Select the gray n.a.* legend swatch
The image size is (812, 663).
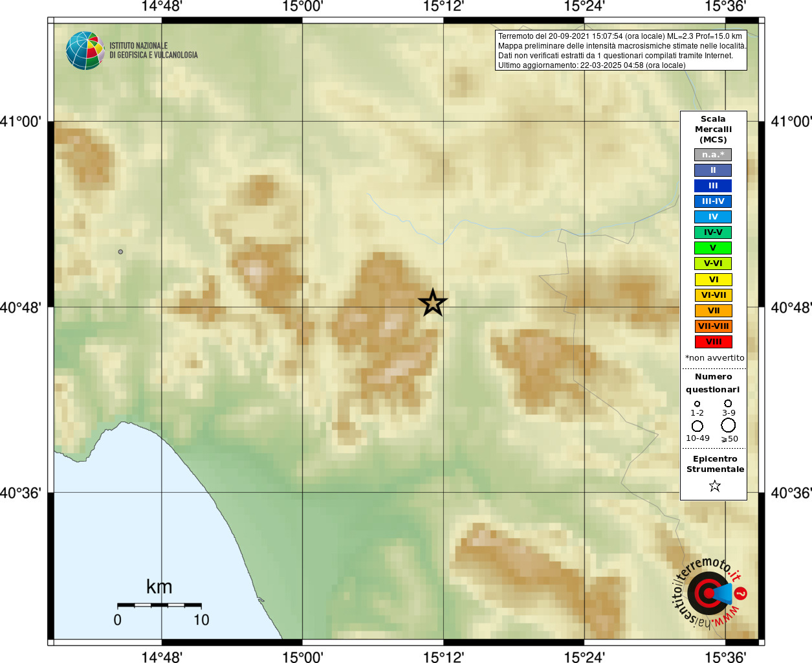[x=713, y=155]
